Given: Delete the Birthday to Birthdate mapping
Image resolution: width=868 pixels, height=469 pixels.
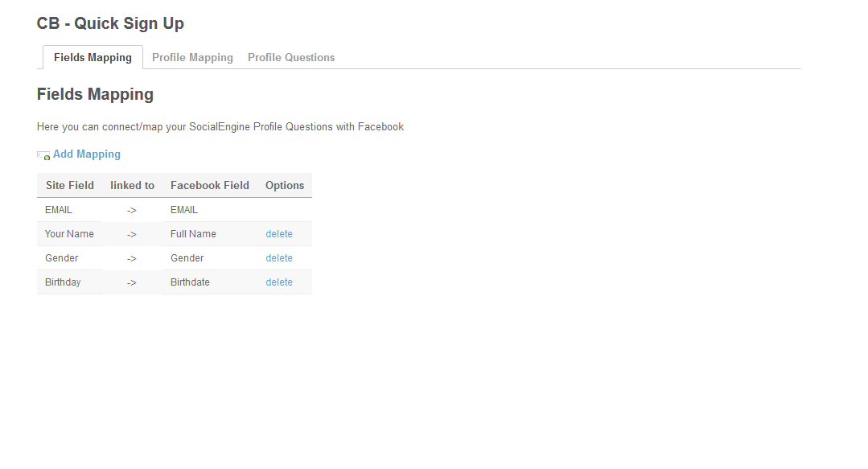Looking at the screenshot, I should click(x=279, y=282).
